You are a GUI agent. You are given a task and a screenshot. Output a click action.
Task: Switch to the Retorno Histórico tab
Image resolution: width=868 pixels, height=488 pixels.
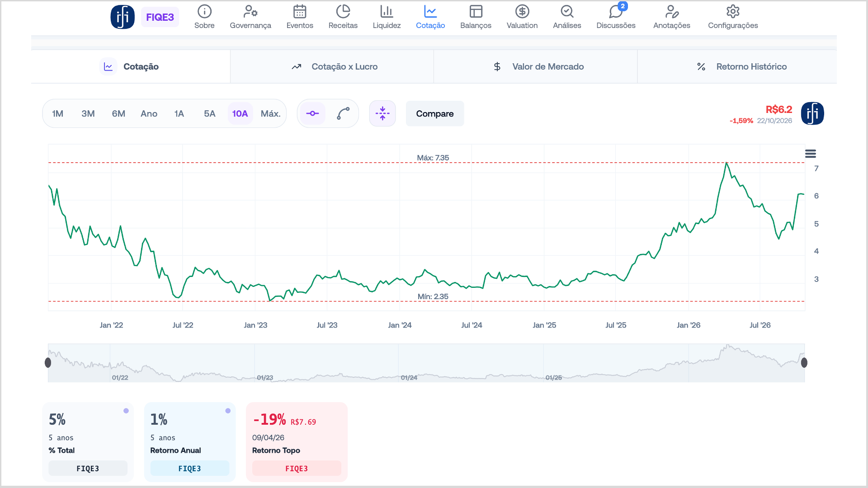click(x=737, y=66)
